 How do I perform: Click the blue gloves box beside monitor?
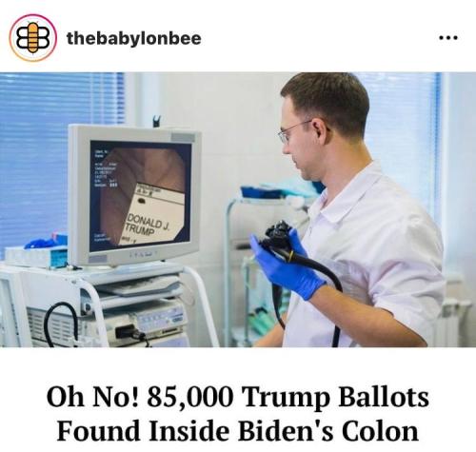(36, 252)
